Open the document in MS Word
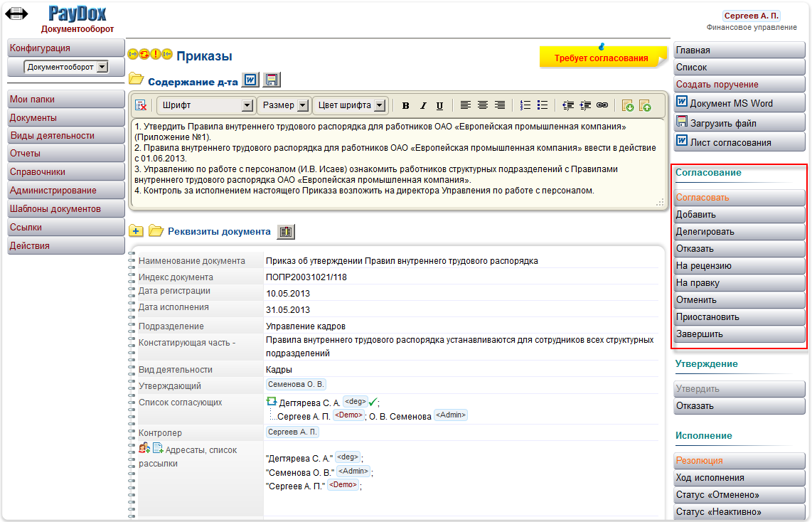 coord(737,102)
